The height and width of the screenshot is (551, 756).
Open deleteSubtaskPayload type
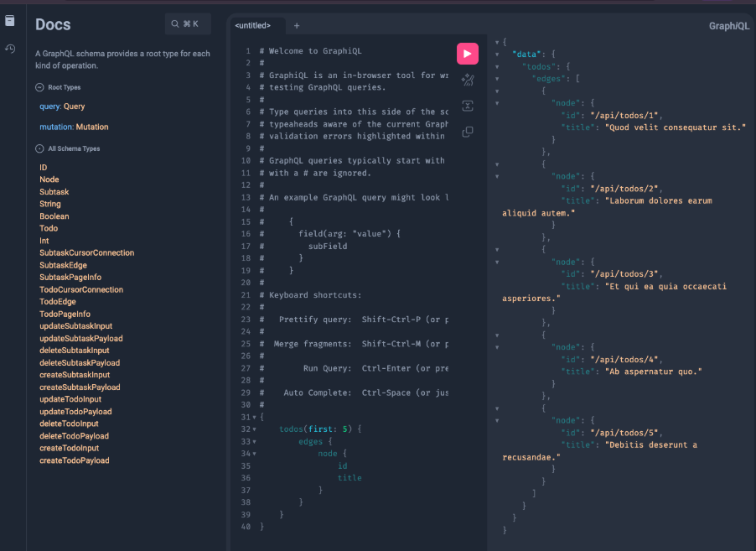pyautogui.click(x=80, y=363)
